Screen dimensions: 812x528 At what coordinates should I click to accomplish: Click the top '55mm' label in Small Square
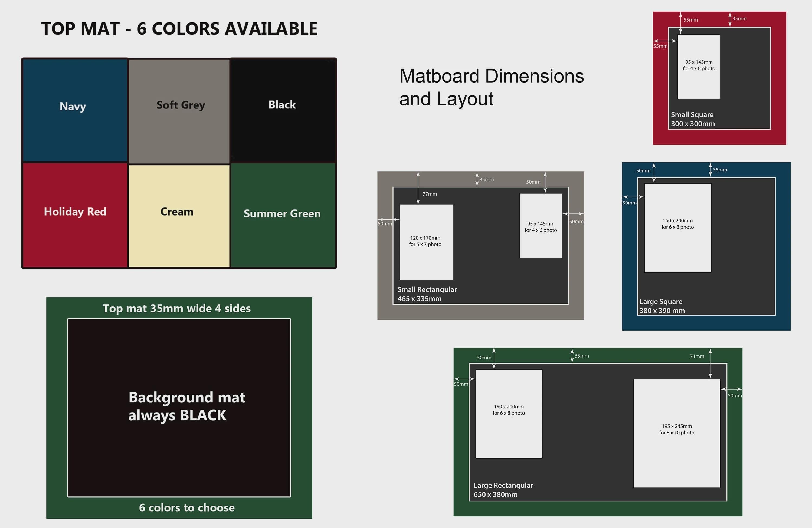point(690,20)
